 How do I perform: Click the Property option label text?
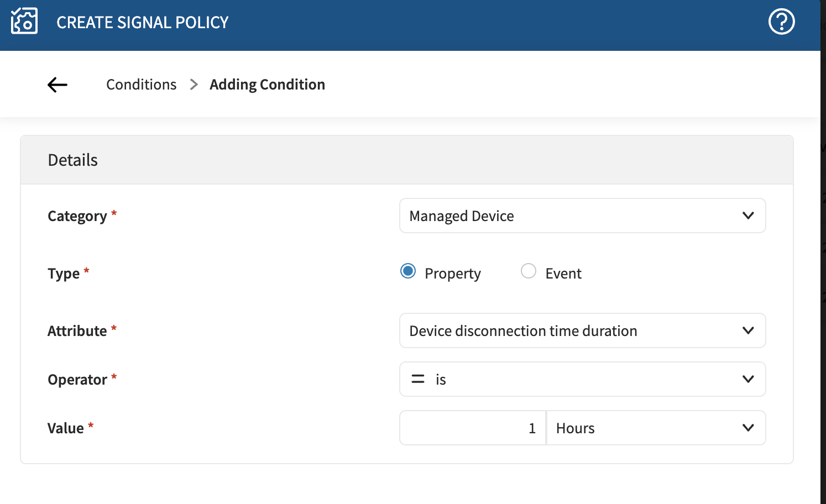(x=452, y=274)
